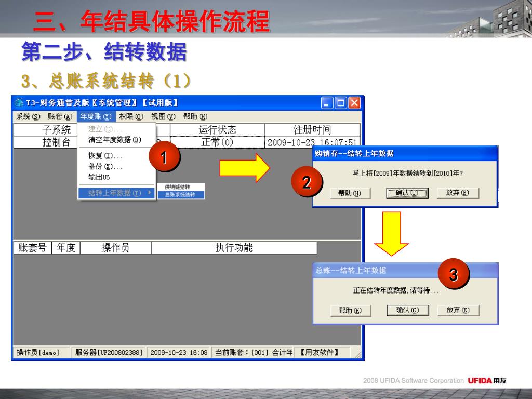Click the 操作员 column header
This screenshot has width=532, height=399.
[115, 248]
